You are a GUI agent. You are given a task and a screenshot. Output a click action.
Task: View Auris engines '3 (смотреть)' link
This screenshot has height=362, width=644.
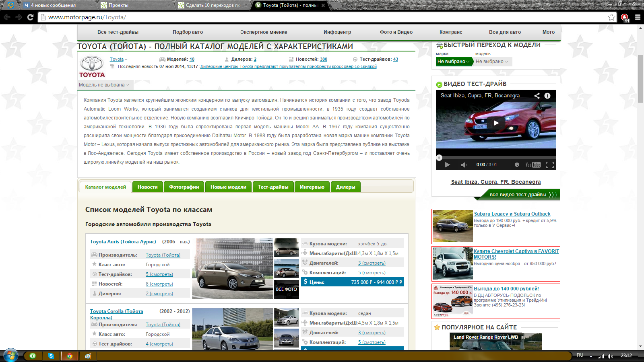[x=372, y=263]
